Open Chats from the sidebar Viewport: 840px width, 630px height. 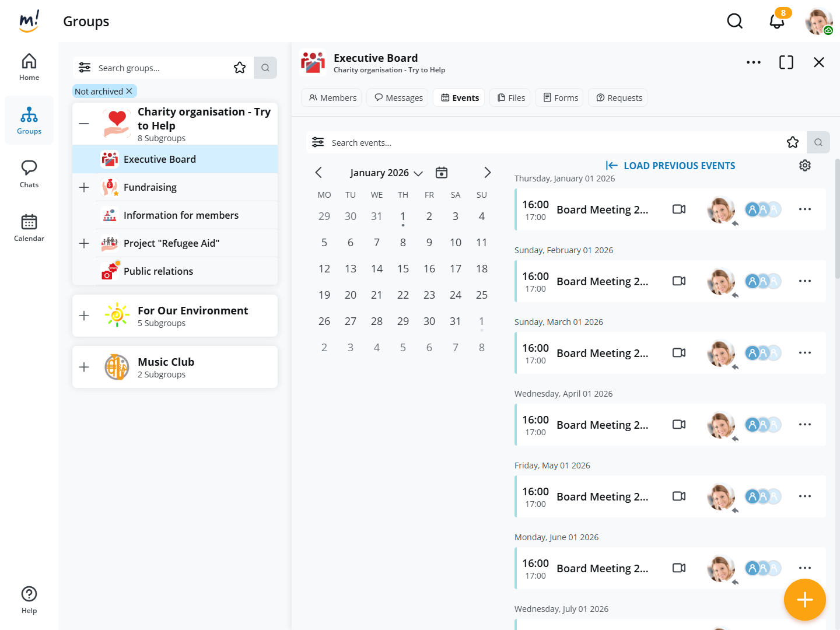[x=29, y=174]
